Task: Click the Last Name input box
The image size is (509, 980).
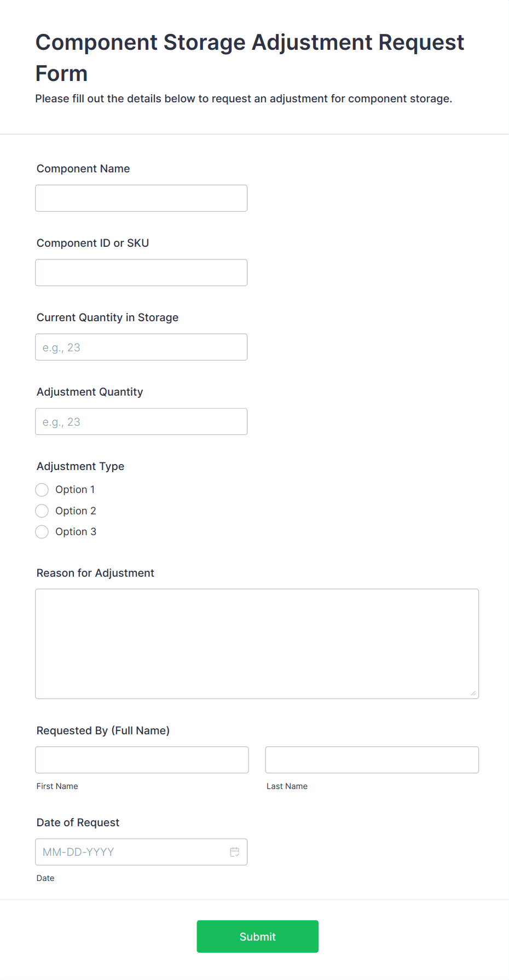Action: tap(372, 760)
